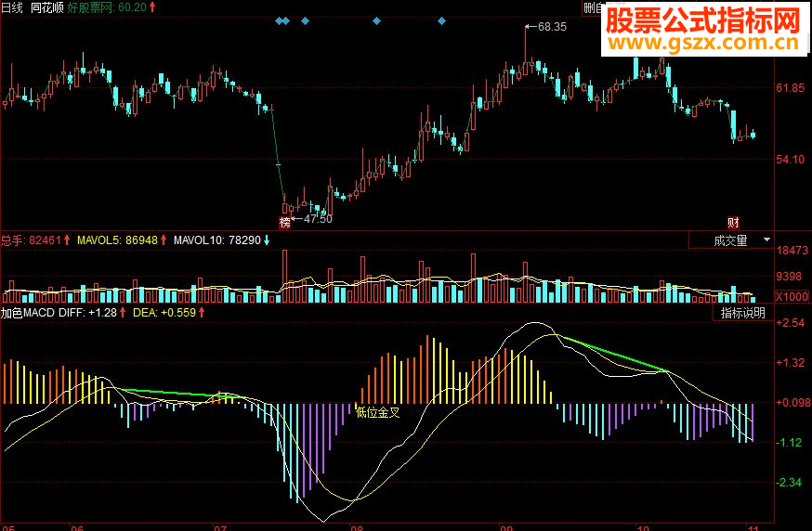Click the red 财 marker icon
Viewport: 812px width, 531px height.
click(733, 223)
